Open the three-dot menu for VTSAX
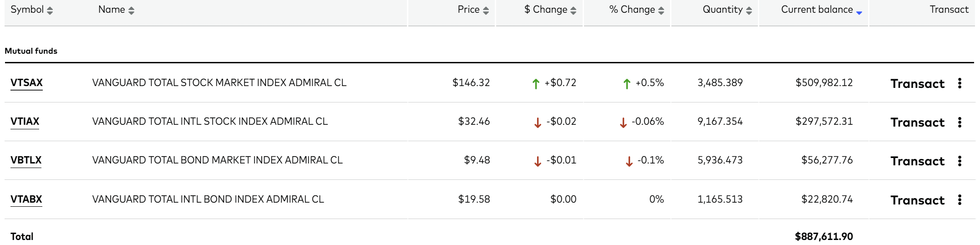The height and width of the screenshot is (245, 980). click(960, 83)
